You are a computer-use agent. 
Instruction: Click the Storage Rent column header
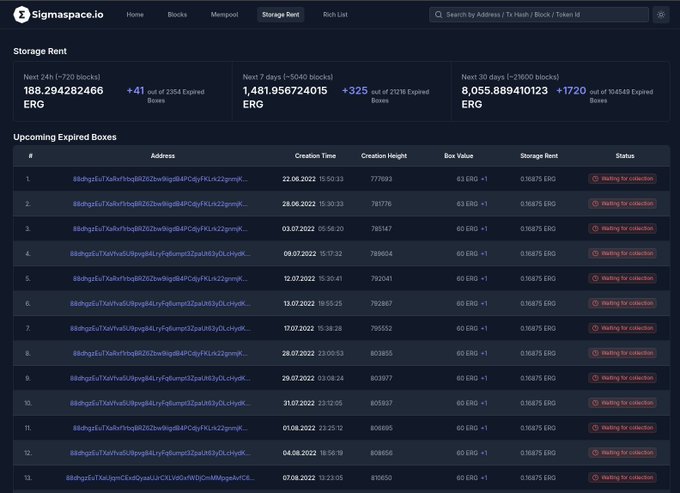pos(539,156)
